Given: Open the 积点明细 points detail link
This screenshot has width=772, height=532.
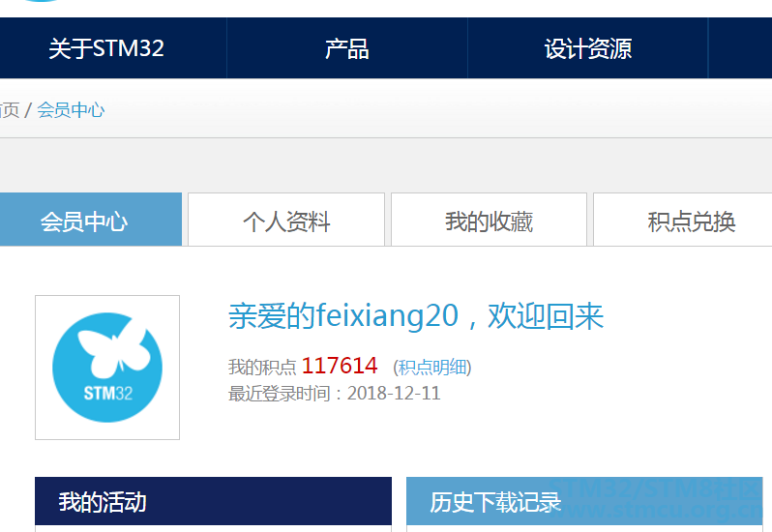Looking at the screenshot, I should click(432, 368).
